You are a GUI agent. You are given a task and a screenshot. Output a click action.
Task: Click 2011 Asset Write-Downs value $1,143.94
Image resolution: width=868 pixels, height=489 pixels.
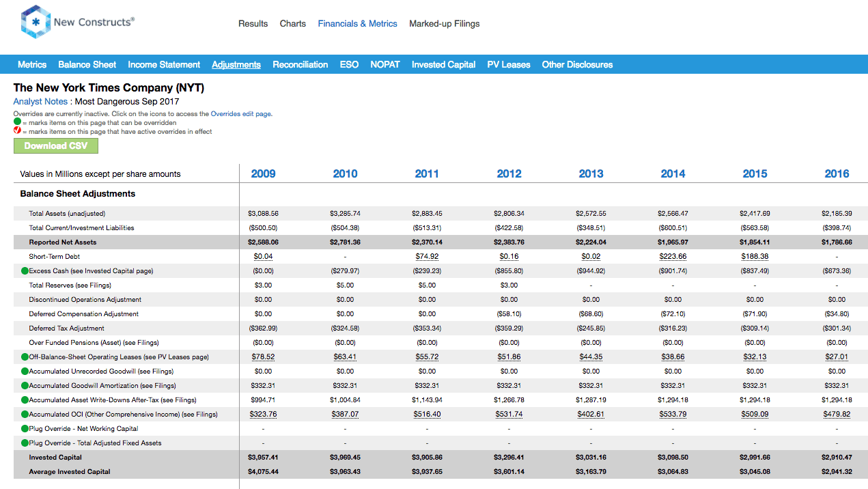pyautogui.click(x=428, y=400)
